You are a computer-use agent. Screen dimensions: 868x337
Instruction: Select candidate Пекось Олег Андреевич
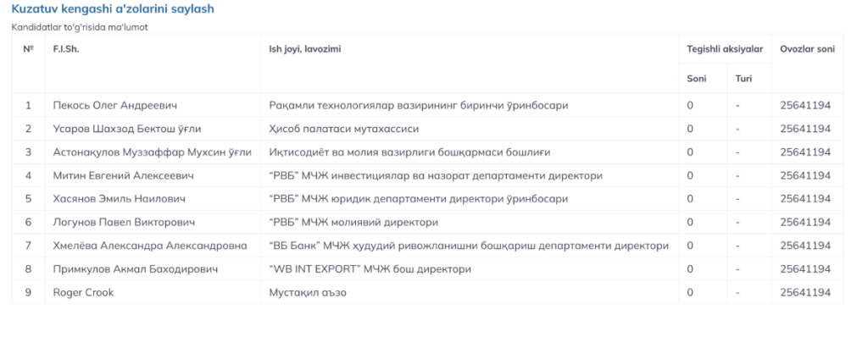115,105
